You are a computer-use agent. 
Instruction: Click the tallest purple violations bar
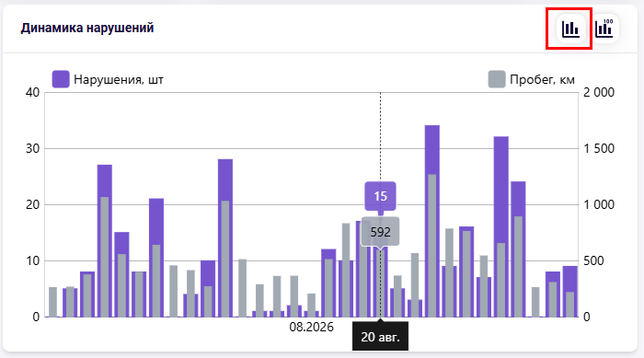432,221
